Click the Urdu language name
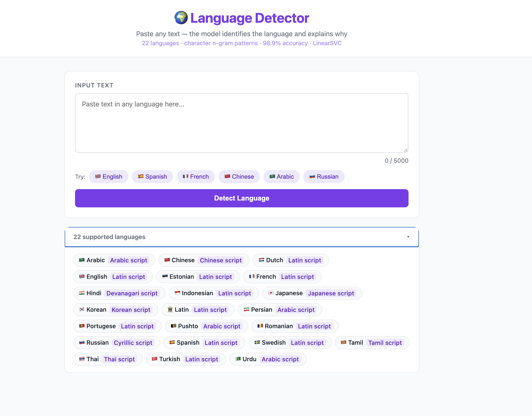The image size is (532, 416). [x=249, y=359]
